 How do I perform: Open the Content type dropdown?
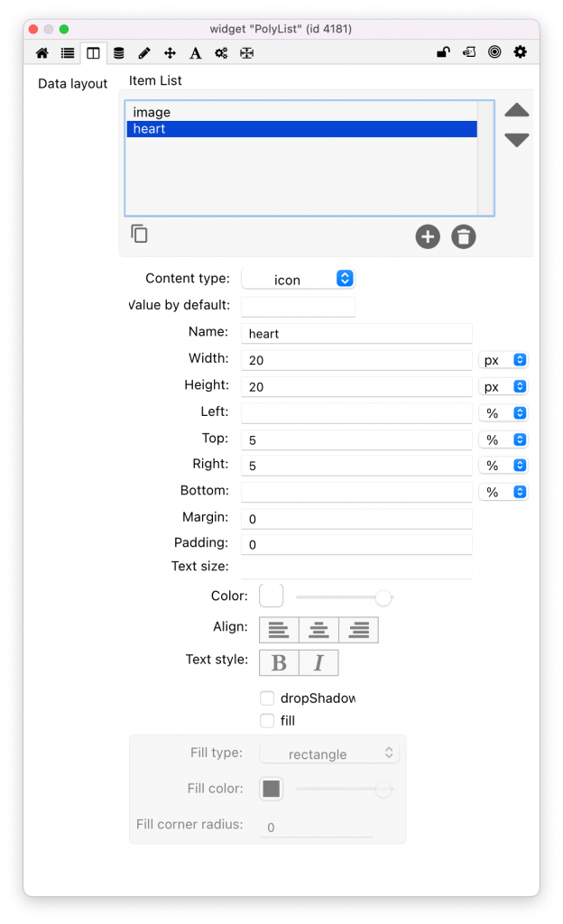coord(298,280)
